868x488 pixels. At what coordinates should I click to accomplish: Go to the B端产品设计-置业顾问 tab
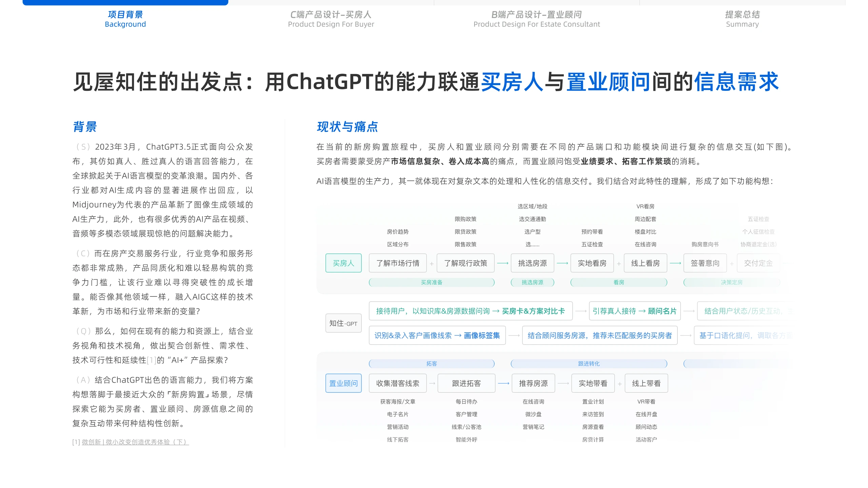coord(536,19)
